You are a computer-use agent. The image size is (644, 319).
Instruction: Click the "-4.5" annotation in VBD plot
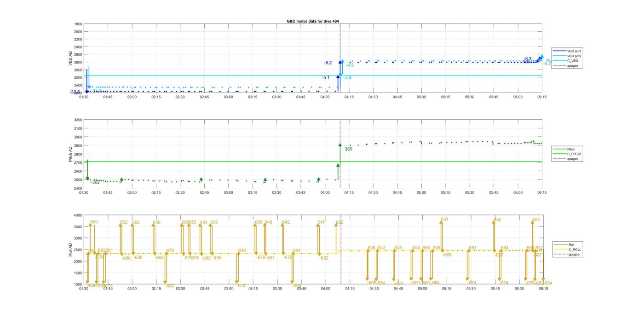[350, 65]
